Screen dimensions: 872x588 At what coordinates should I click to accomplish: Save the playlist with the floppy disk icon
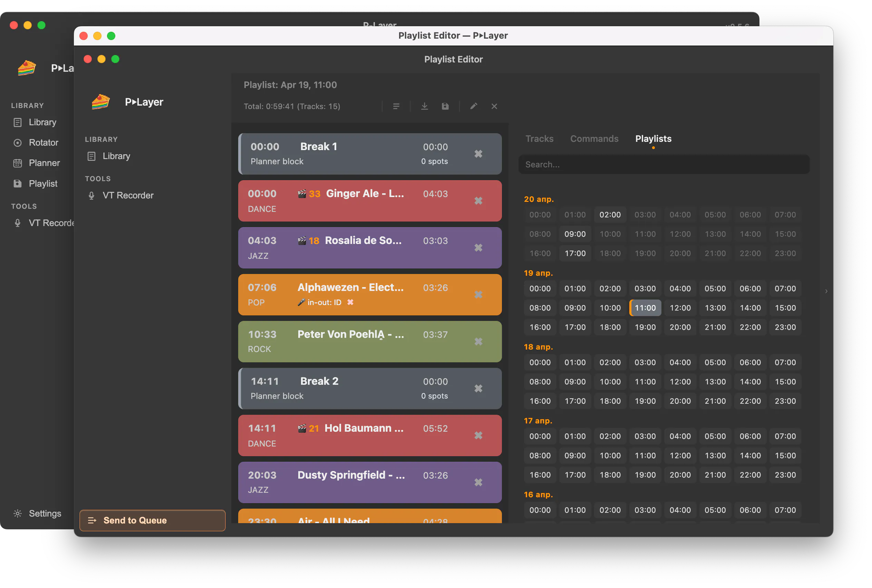click(445, 107)
